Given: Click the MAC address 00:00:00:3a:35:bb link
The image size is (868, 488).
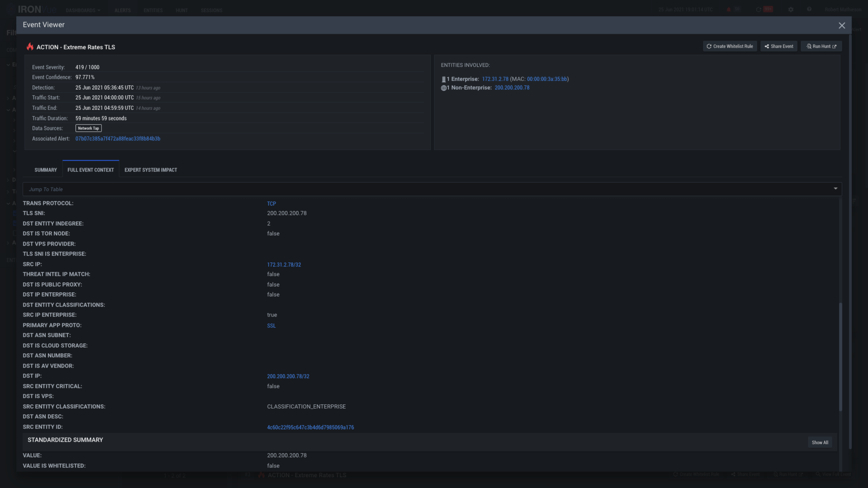Looking at the screenshot, I should 546,79.
